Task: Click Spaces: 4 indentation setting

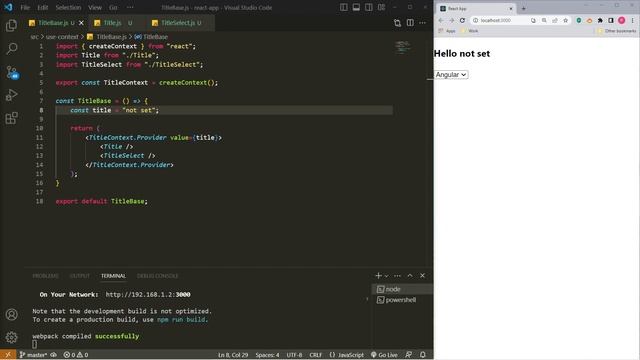Action: (267, 355)
